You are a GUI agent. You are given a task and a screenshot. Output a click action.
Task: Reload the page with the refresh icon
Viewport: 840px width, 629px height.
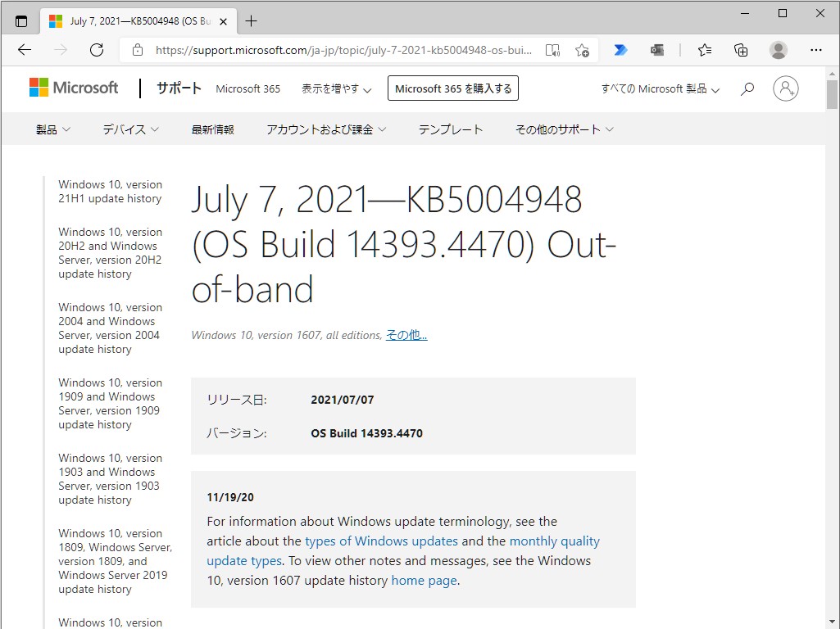click(97, 50)
